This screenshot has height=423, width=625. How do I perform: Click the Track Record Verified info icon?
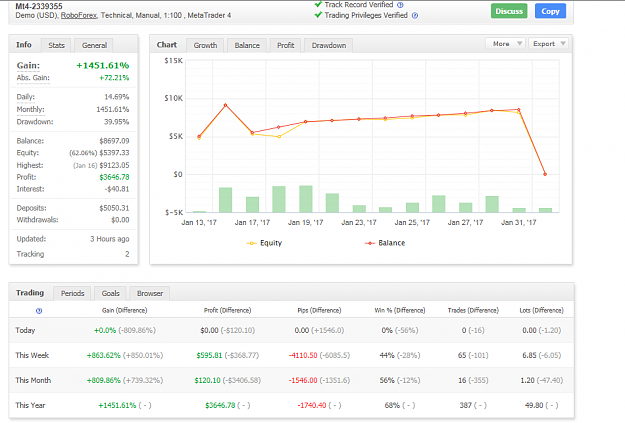(400, 5)
